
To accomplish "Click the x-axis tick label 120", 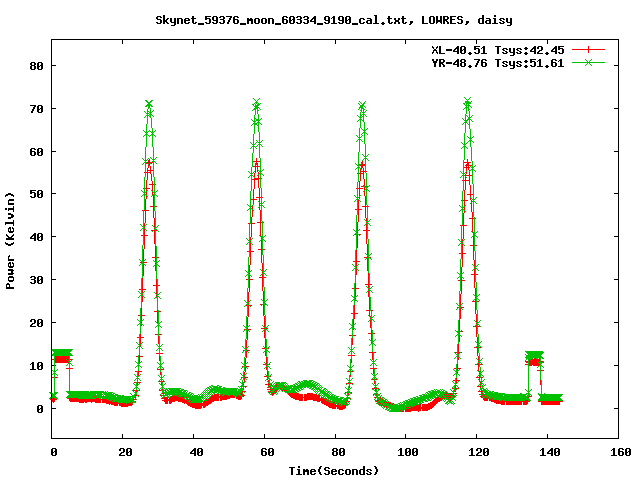I will click(479, 452).
